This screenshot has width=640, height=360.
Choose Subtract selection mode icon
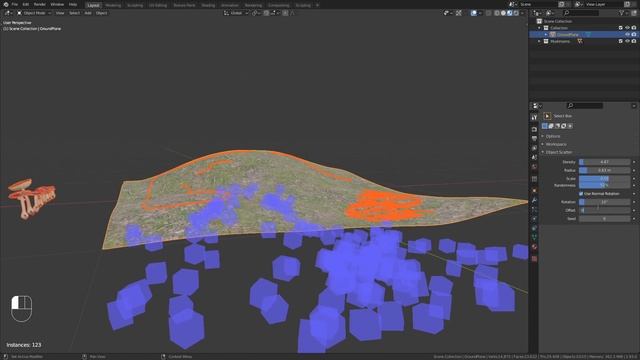557,126
